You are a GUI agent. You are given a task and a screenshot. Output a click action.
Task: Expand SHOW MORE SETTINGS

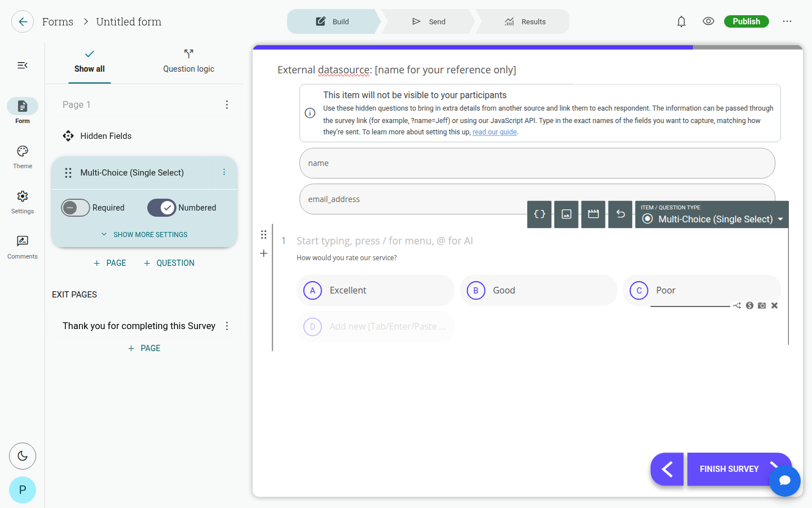[x=144, y=234]
